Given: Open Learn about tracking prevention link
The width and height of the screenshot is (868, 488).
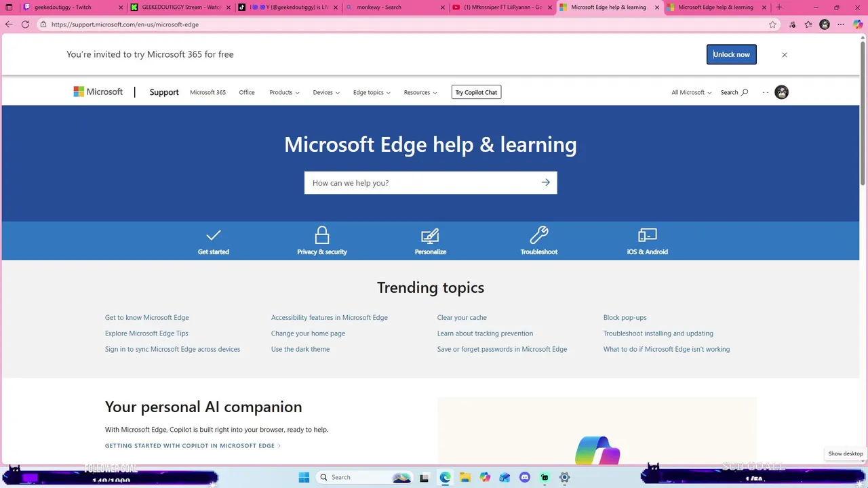Looking at the screenshot, I should 486,333.
